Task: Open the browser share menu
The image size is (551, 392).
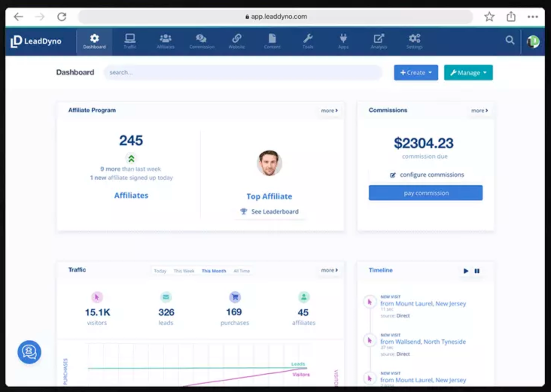Action: click(511, 17)
